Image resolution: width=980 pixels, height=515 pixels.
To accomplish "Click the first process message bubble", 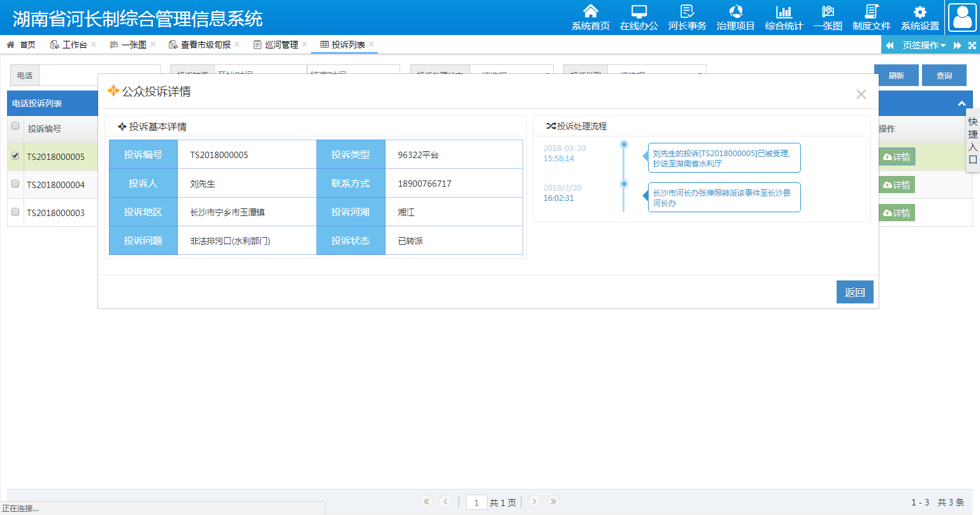I will pyautogui.click(x=724, y=158).
